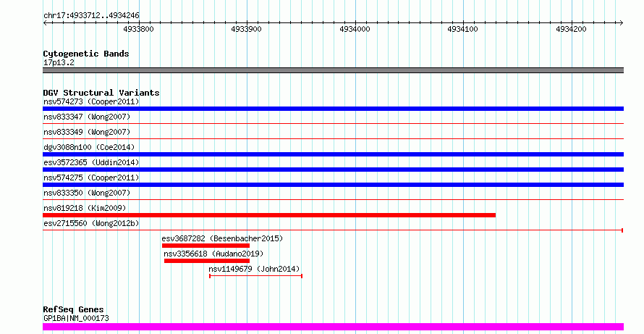Select the 17p13.2 band label

pyautogui.click(x=59, y=62)
